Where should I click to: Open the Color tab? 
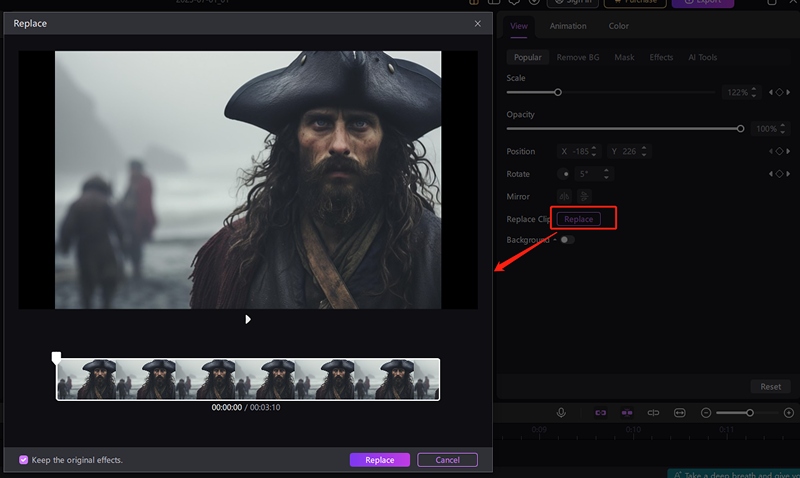tap(618, 26)
